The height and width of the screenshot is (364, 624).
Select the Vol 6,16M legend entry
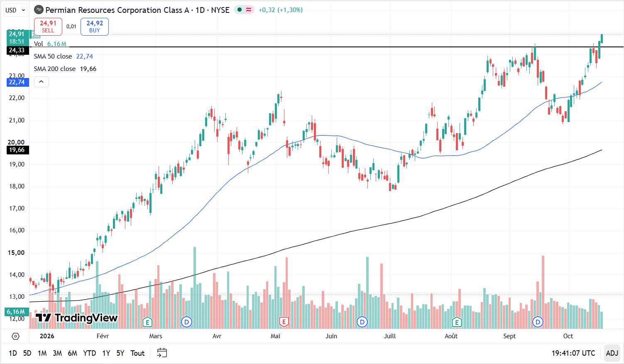tap(50, 44)
